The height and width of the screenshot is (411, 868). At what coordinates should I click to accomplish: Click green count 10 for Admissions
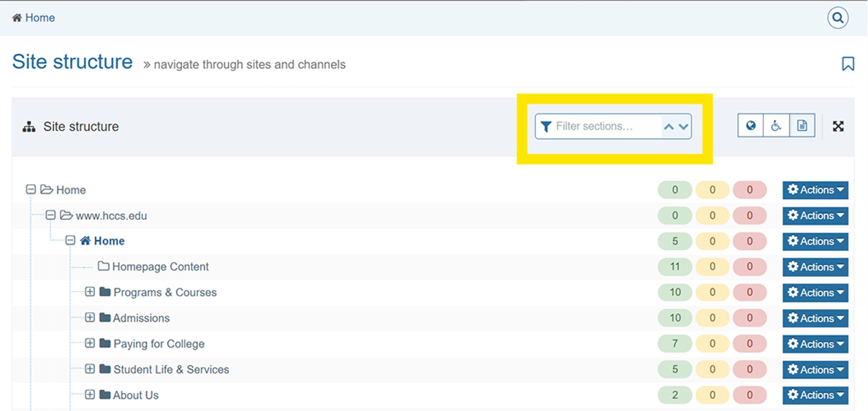coord(675,318)
